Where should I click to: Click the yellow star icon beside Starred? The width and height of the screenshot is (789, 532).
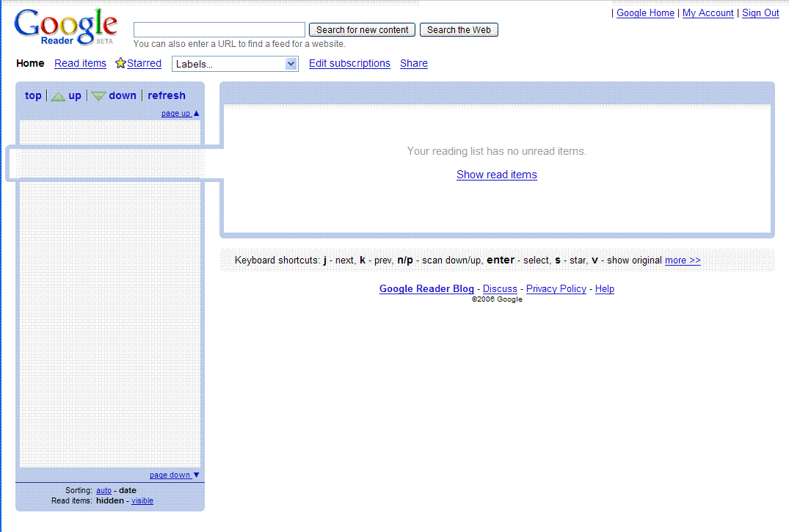(120, 63)
